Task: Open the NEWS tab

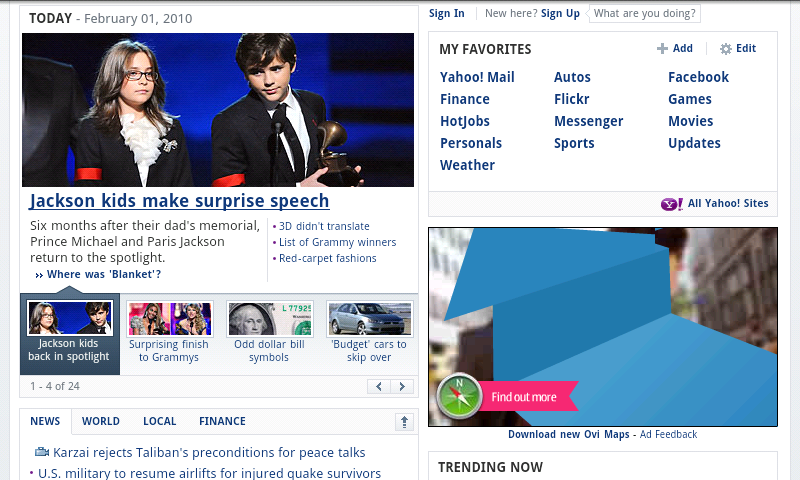Action: [45, 421]
